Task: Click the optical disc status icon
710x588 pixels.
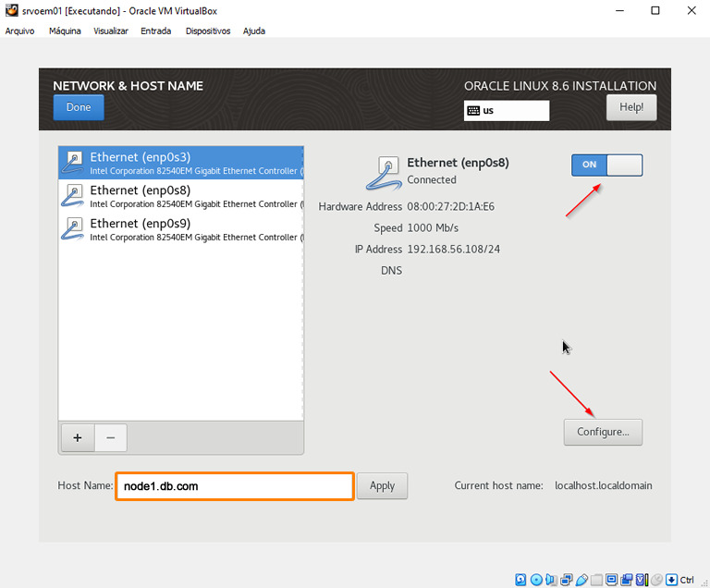Action: [536, 580]
